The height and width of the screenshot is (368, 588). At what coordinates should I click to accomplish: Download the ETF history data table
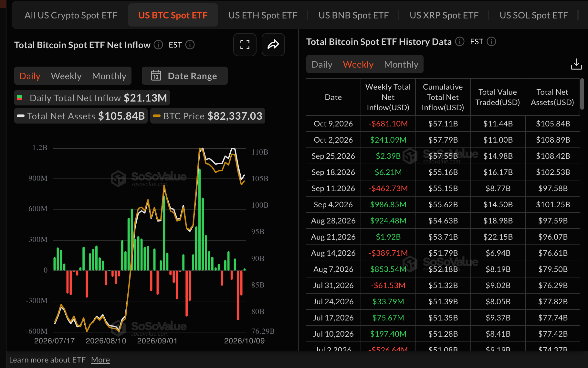(576, 64)
